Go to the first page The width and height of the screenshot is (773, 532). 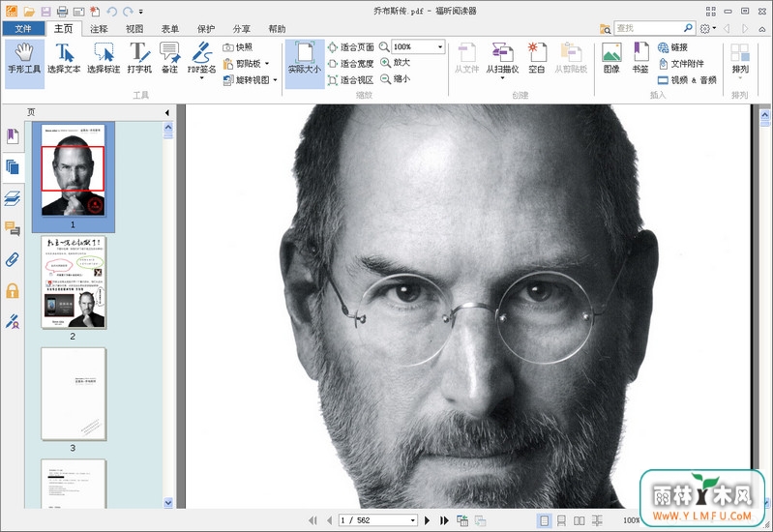pyautogui.click(x=312, y=520)
